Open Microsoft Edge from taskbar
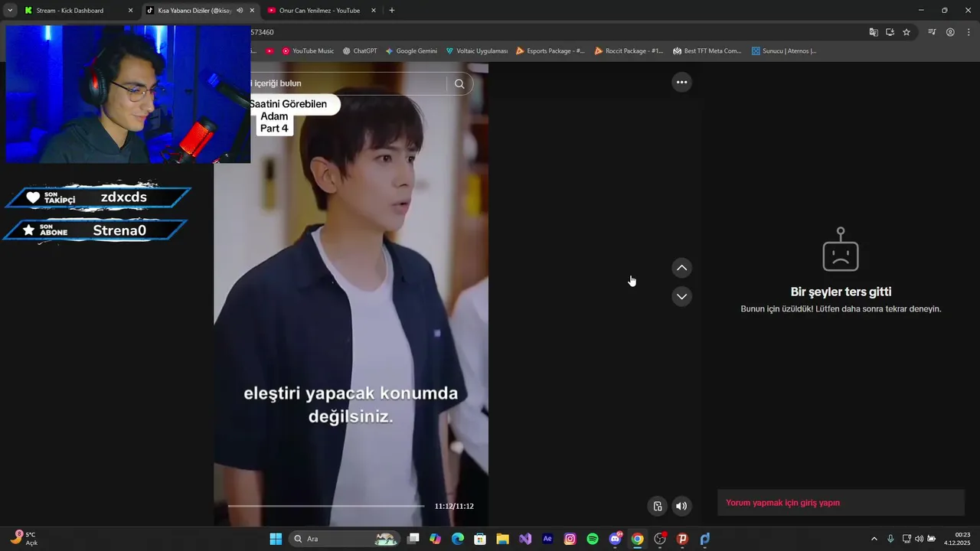Screen dimensions: 980x551 pos(458,539)
